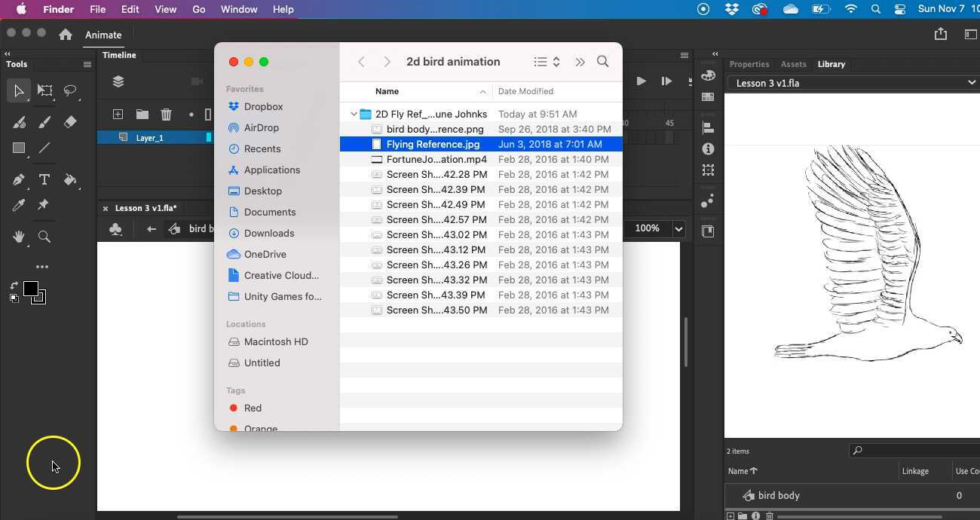Switch to the Properties tab
Viewport: 980px width, 520px height.
749,64
